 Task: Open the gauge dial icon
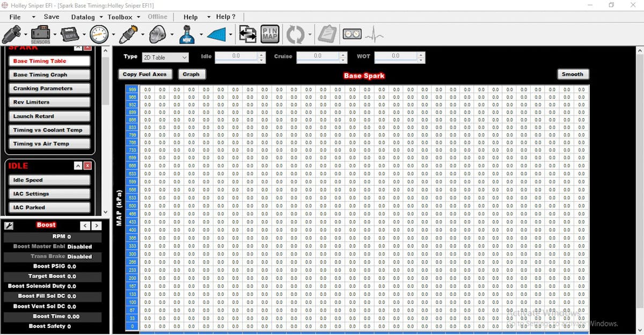(x=99, y=35)
